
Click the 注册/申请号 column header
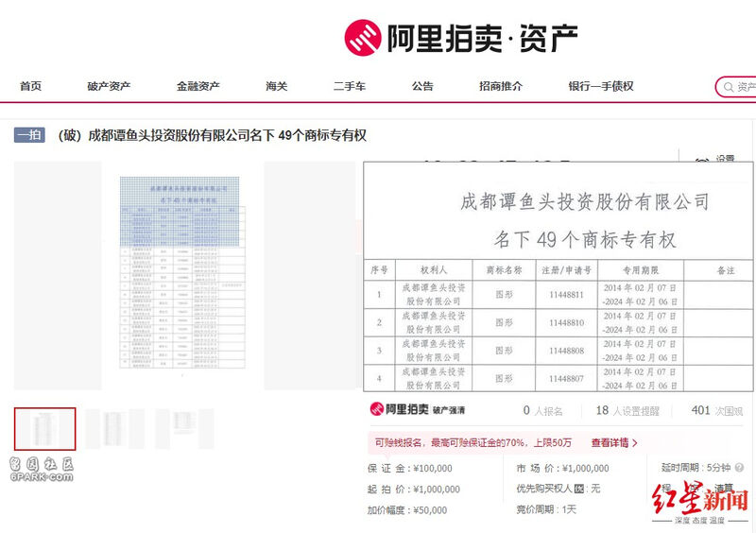(566, 270)
